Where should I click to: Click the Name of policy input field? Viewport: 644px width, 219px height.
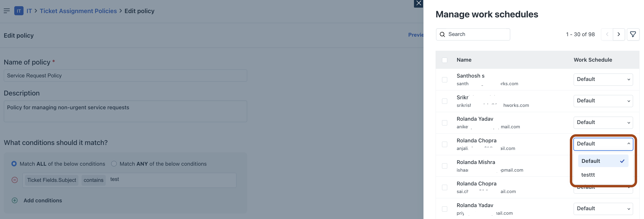pos(125,76)
